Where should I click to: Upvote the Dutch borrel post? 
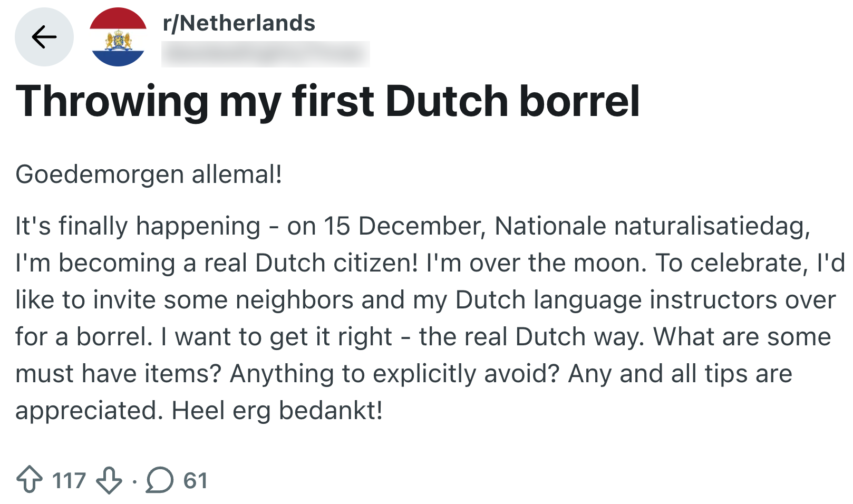[x=30, y=480]
